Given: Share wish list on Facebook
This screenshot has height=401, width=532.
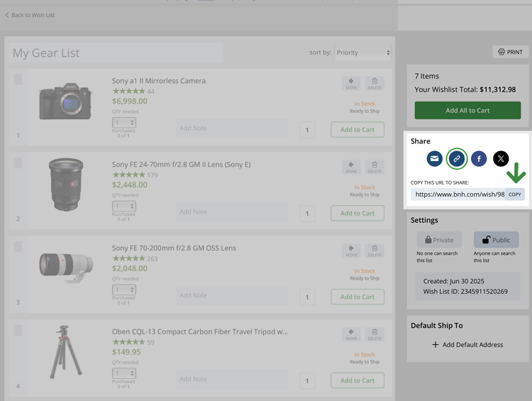Looking at the screenshot, I should point(479,158).
